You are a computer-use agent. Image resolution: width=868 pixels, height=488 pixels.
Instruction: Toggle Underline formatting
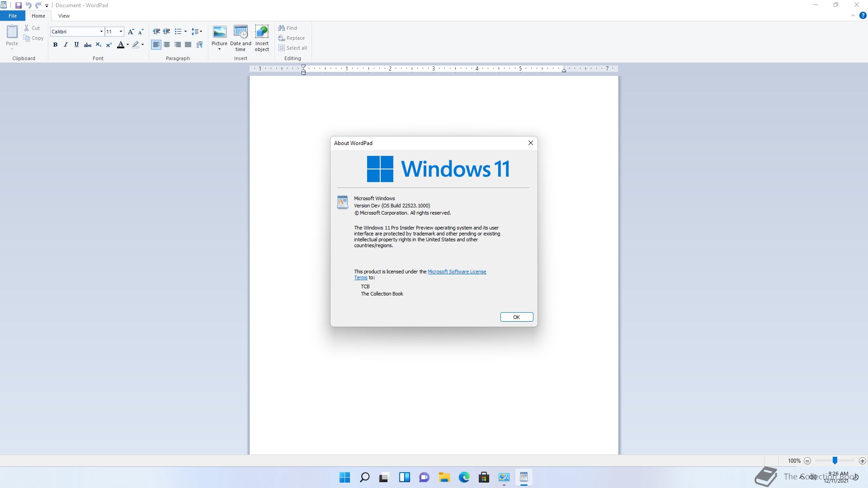(76, 45)
